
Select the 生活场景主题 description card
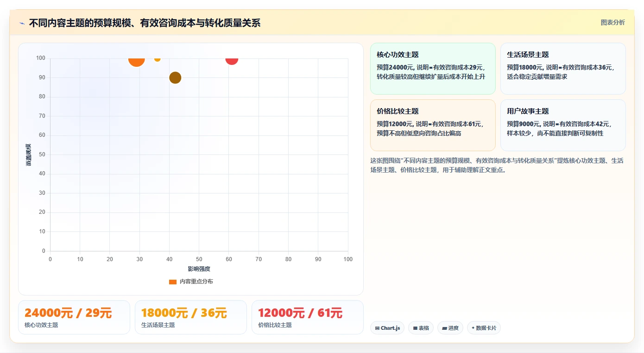click(563, 69)
